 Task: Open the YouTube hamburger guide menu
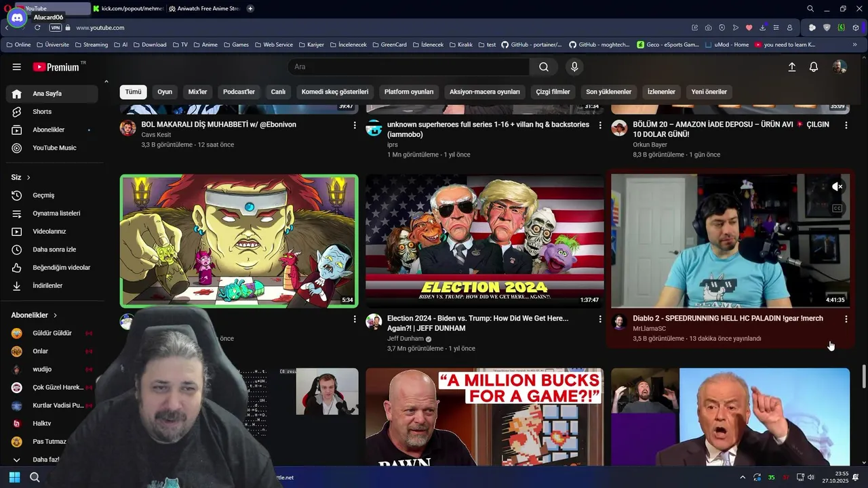pos(16,67)
